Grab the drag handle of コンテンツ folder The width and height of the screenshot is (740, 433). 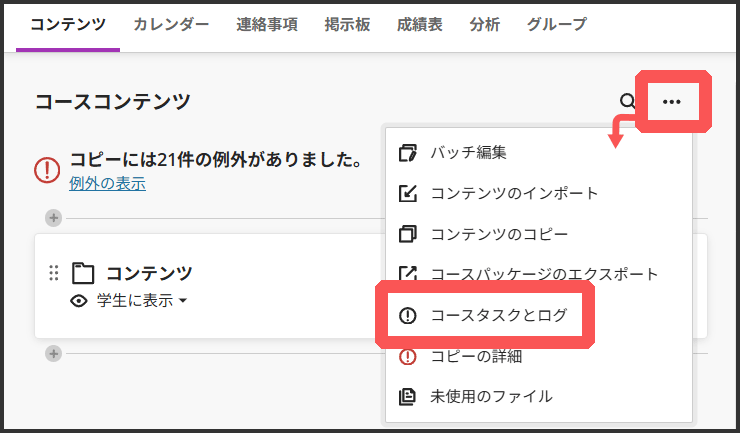(x=54, y=273)
